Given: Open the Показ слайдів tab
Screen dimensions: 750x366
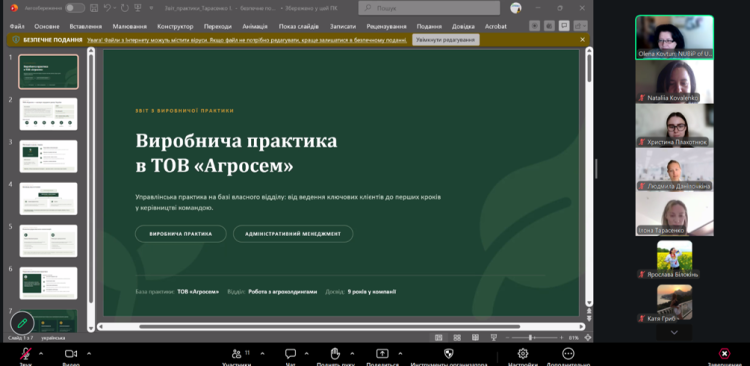Looking at the screenshot, I should click(299, 26).
